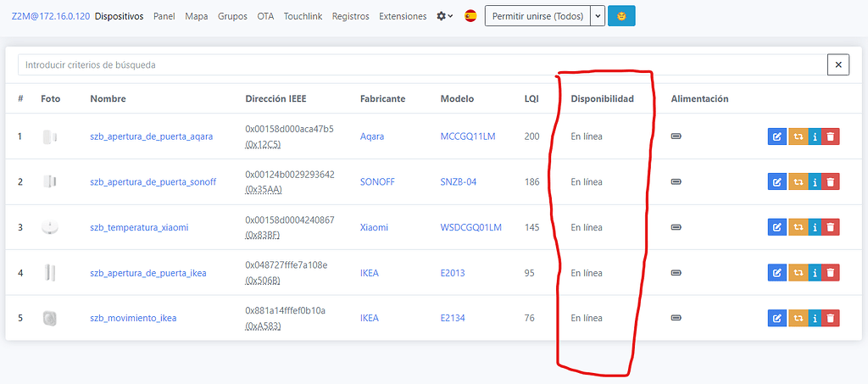Clear search with the X button
Viewport: 868px width, 384px height.
click(838, 64)
